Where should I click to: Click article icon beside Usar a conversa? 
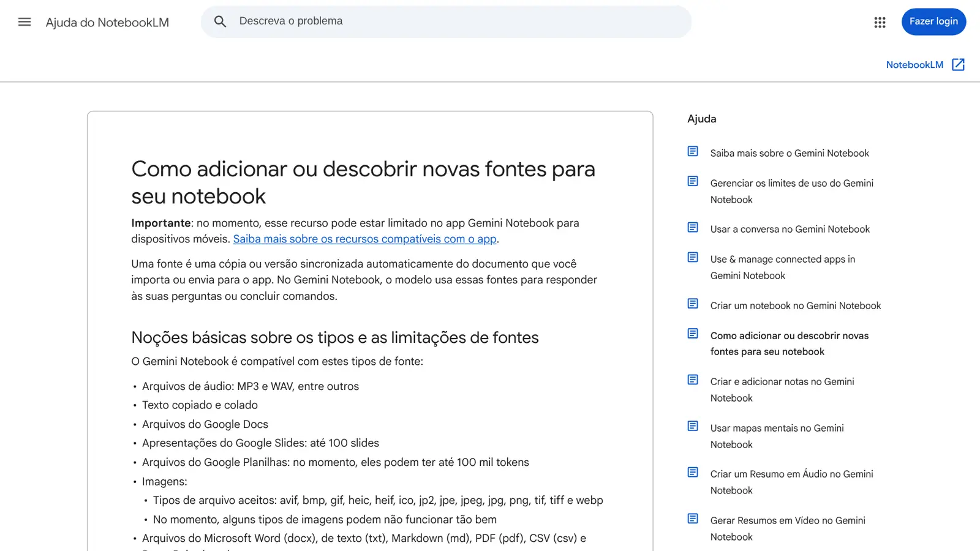click(693, 227)
